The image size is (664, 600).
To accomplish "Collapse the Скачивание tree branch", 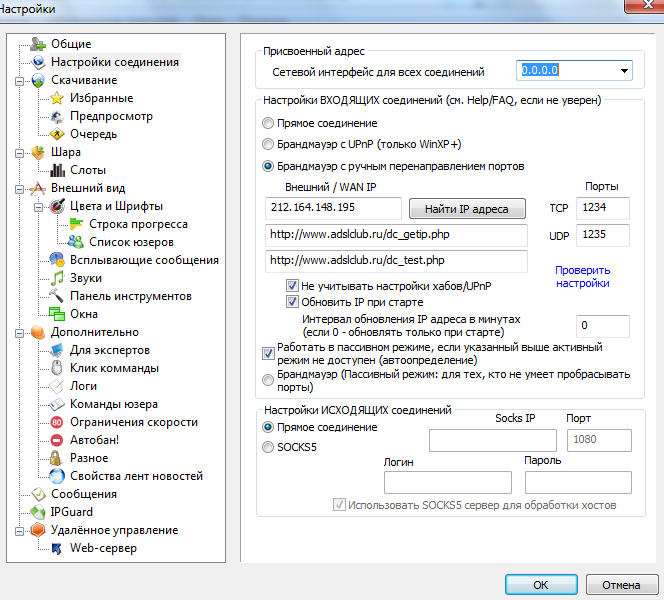I will point(19,81).
